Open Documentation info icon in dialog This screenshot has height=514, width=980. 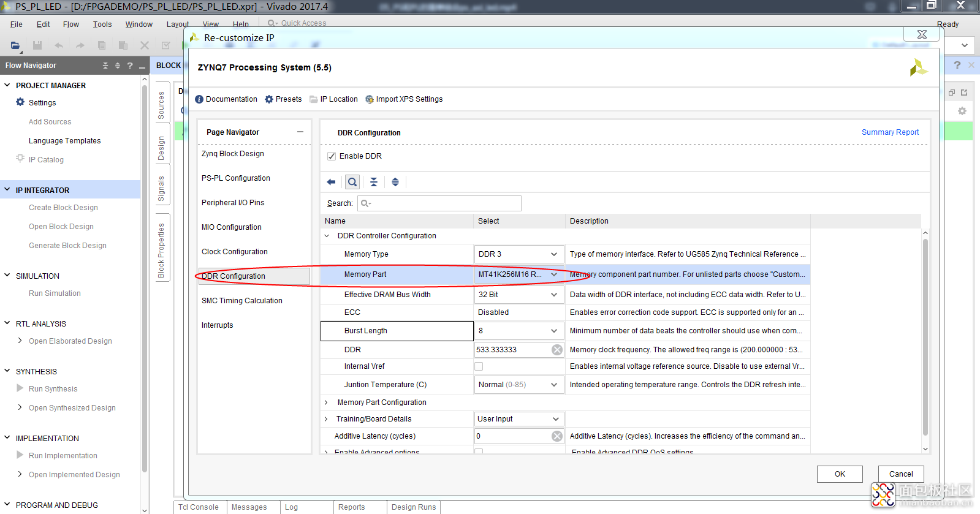point(199,99)
